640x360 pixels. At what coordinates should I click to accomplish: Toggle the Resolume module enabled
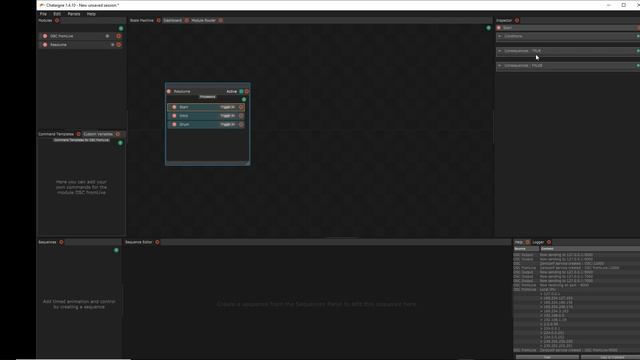click(45, 44)
